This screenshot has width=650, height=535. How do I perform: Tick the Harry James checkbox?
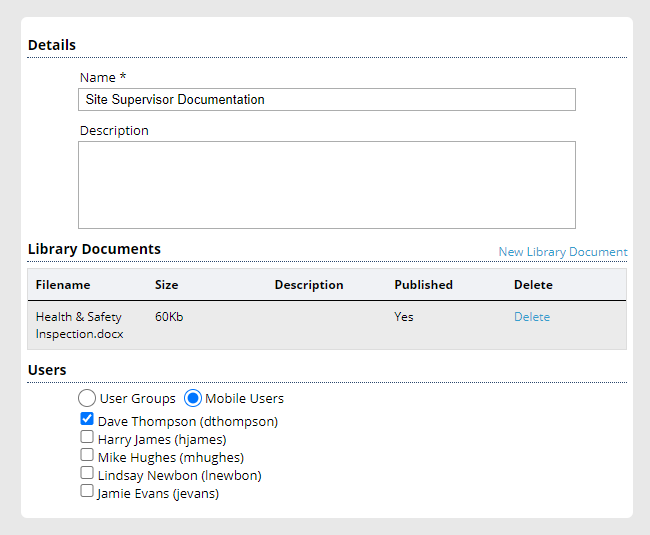87,438
